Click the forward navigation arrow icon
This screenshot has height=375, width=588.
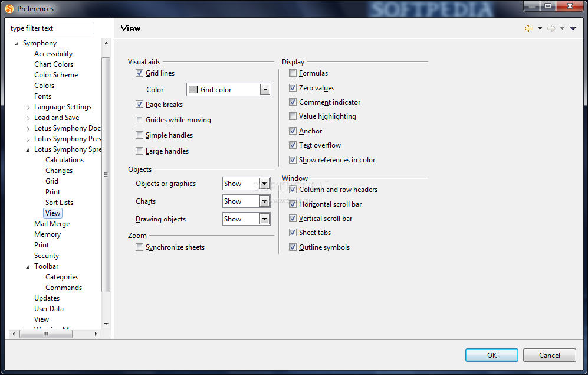coord(551,28)
